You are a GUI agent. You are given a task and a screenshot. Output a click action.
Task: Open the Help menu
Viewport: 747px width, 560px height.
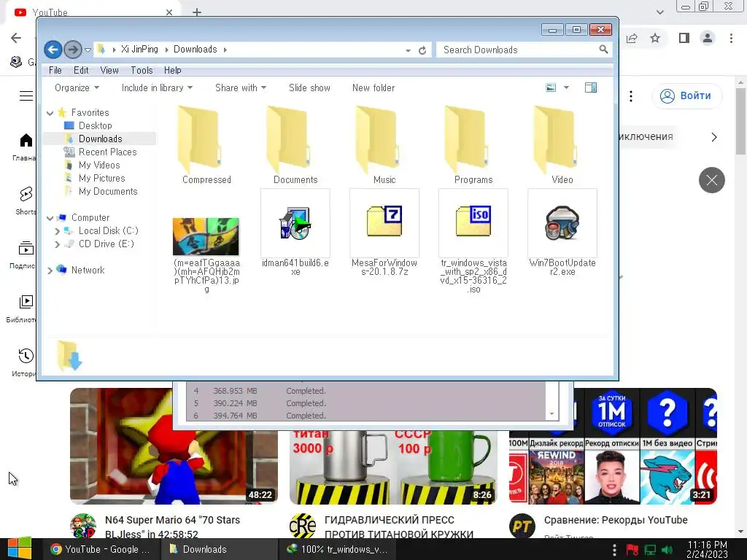pyautogui.click(x=172, y=70)
